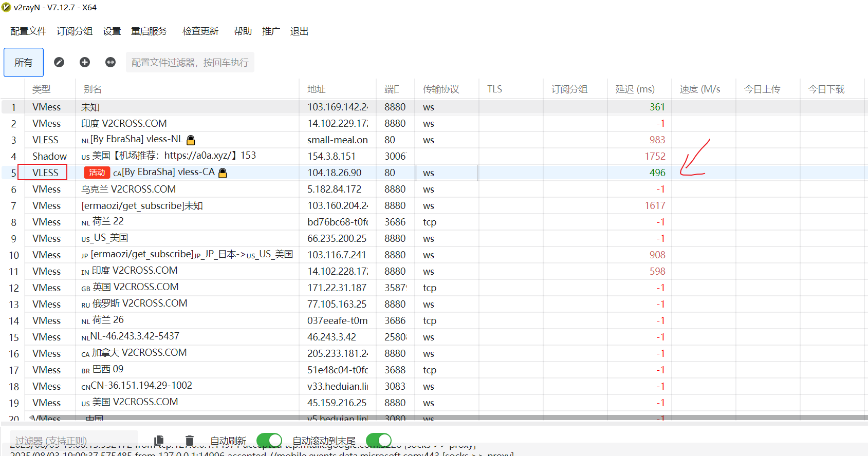Click the plus icon to add subscription group
Viewport: 868px width, 456px height.
(85, 62)
